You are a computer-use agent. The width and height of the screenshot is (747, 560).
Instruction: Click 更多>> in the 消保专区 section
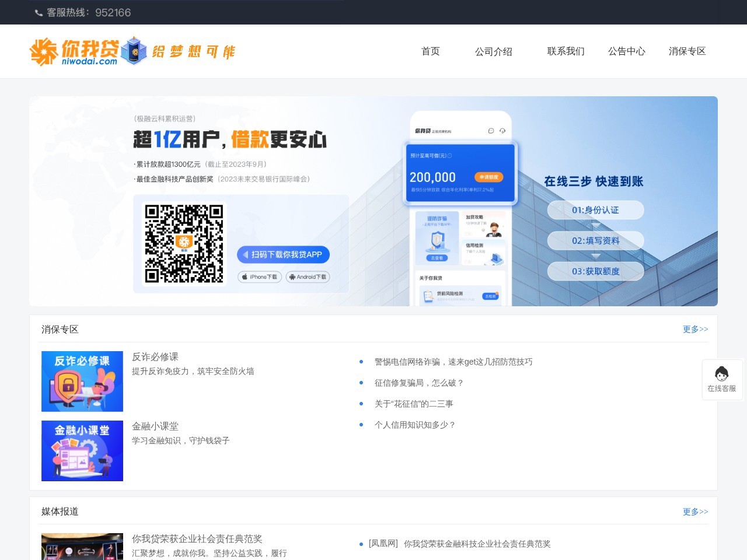pos(696,329)
